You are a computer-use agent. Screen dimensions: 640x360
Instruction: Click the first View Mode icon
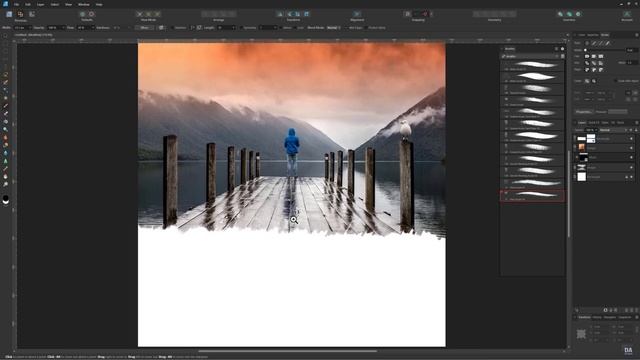pos(140,14)
